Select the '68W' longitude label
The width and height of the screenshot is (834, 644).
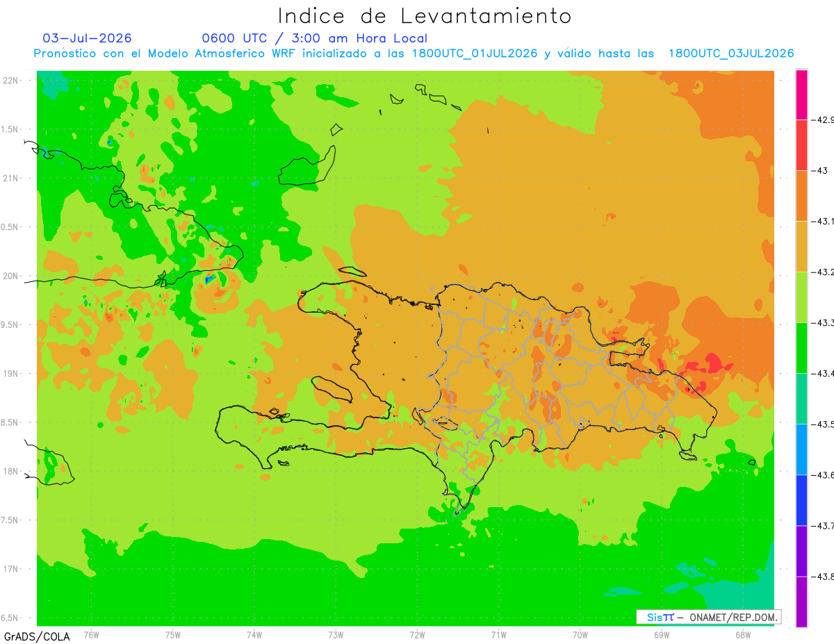743,634
